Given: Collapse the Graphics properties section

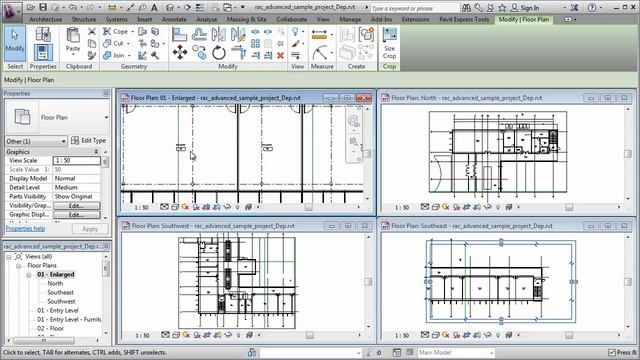Looking at the screenshot, I should [96, 152].
